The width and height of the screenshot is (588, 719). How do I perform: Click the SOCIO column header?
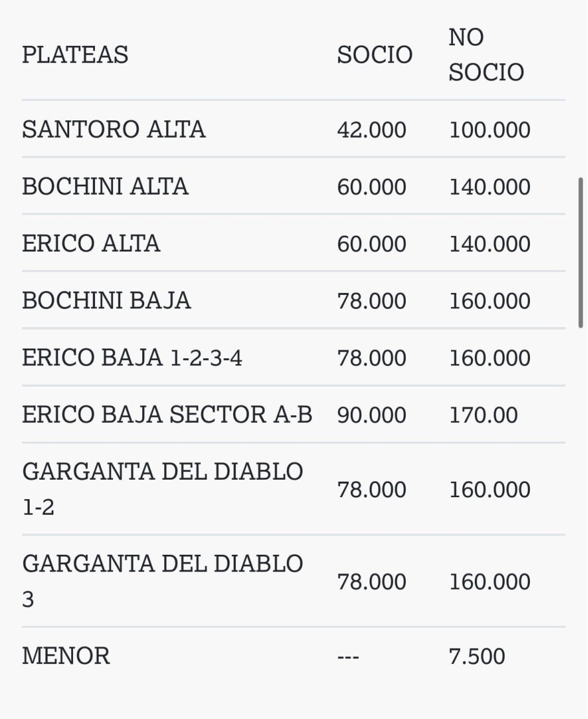[x=374, y=55]
